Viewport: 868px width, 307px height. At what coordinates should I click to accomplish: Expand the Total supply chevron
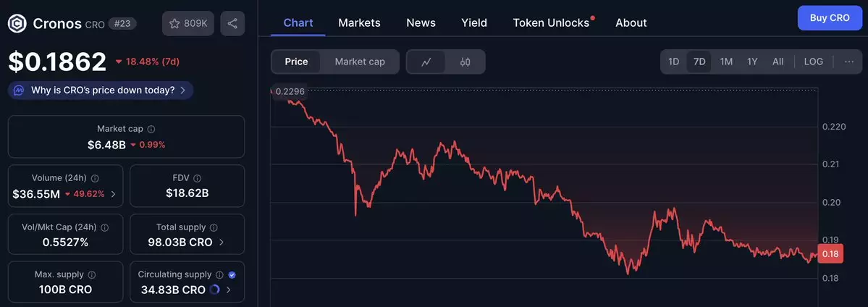pos(222,243)
